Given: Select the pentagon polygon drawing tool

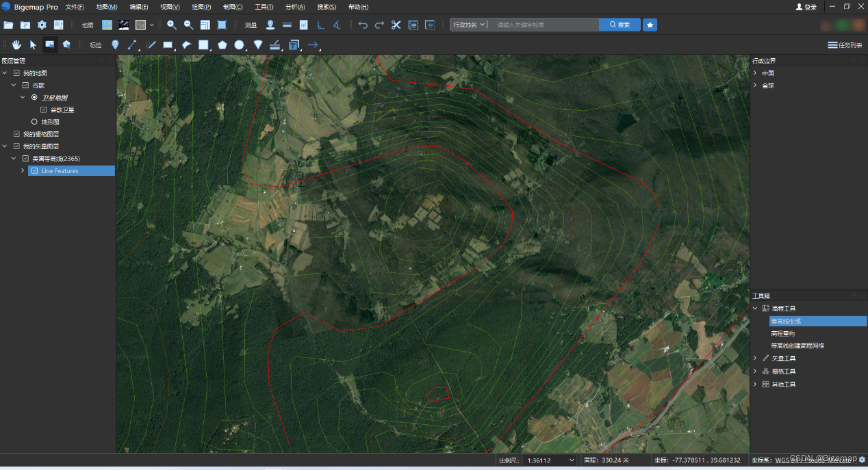Looking at the screenshot, I should tap(222, 45).
